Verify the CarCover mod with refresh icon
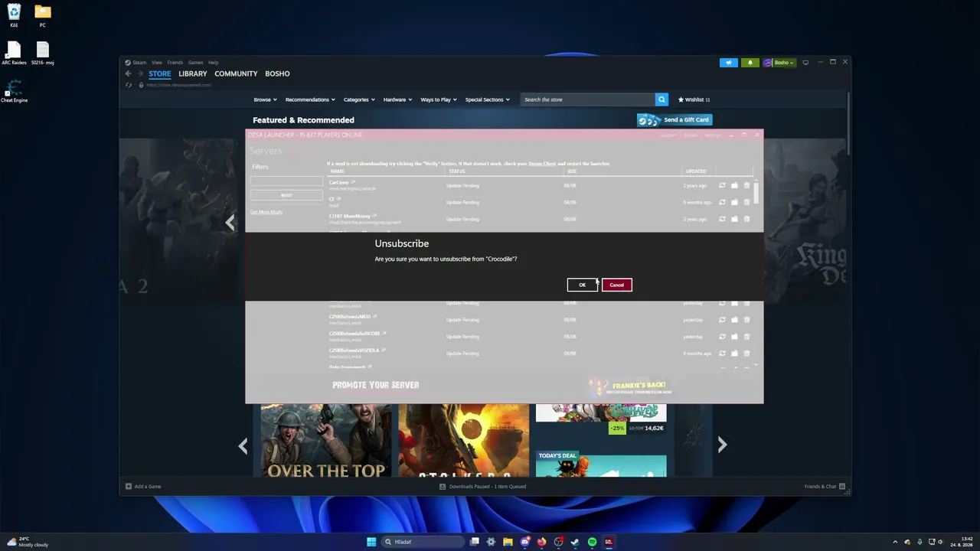 [x=722, y=185]
